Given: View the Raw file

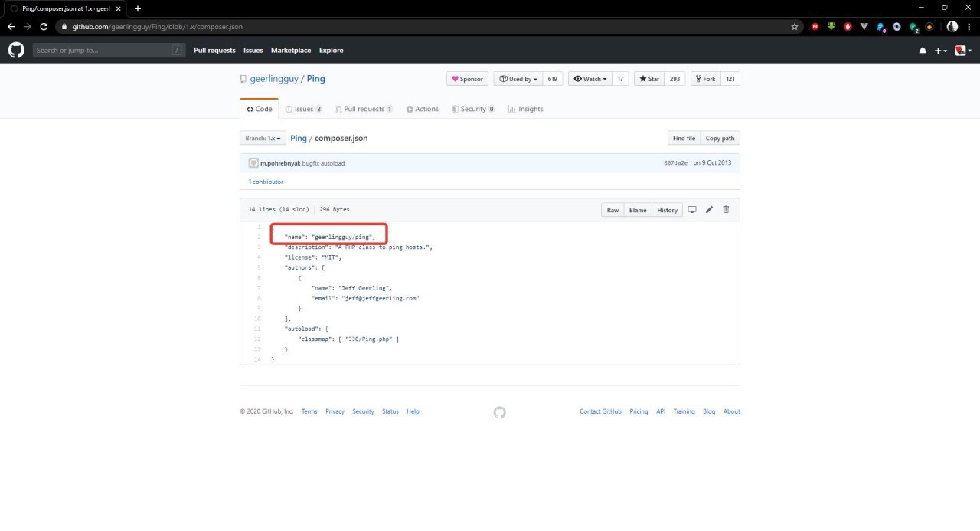Looking at the screenshot, I should (x=612, y=210).
